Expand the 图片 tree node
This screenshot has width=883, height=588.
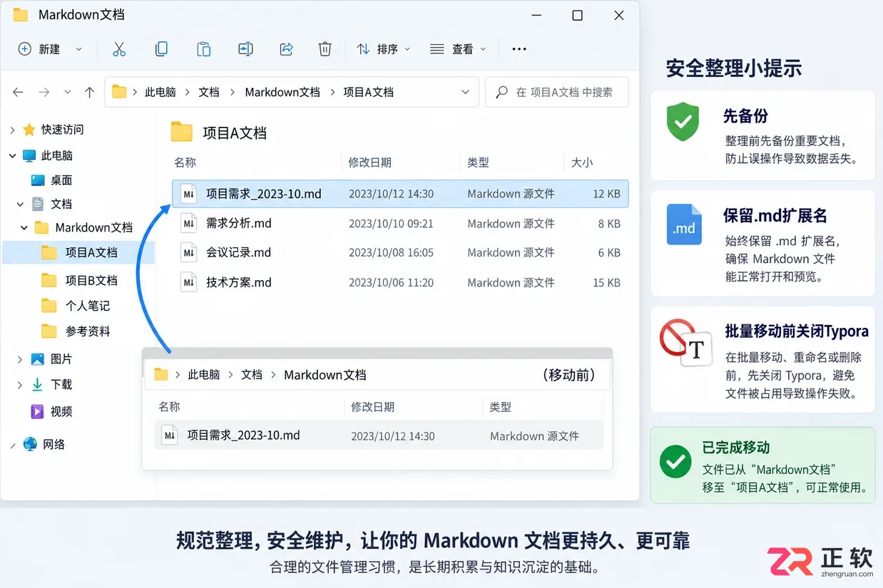point(20,360)
